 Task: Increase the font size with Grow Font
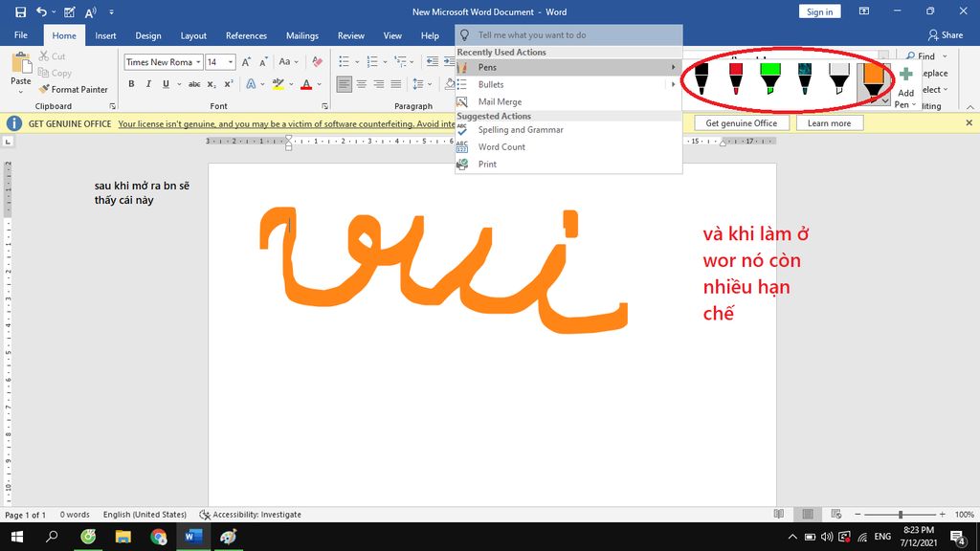coord(246,62)
